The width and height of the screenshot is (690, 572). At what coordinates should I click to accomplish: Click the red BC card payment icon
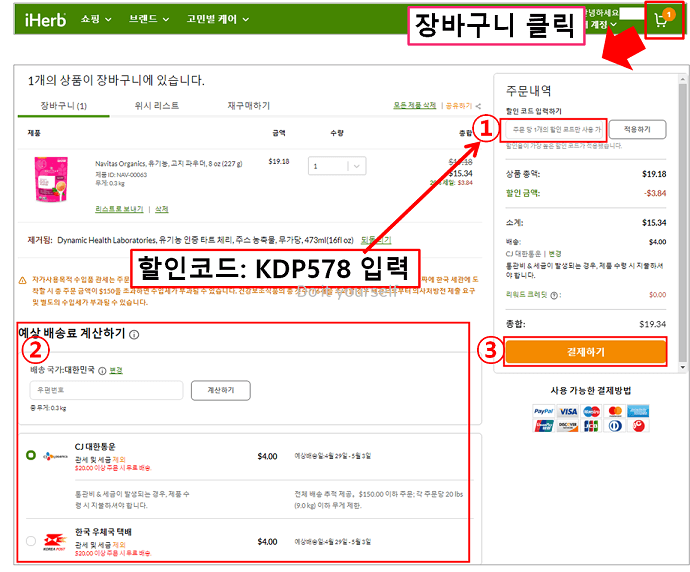click(x=639, y=425)
